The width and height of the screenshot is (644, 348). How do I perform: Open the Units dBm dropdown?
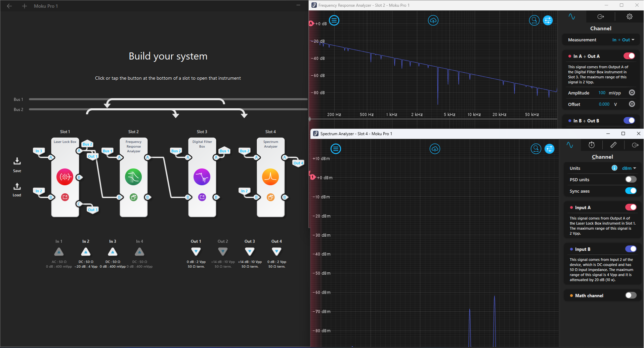coord(629,168)
